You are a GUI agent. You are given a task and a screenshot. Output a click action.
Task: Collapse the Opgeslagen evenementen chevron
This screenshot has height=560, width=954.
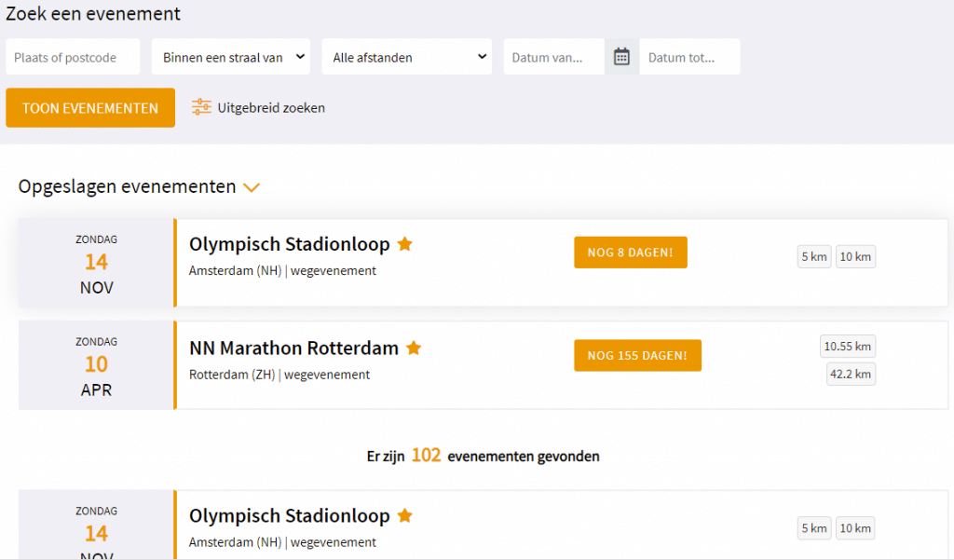point(252,187)
